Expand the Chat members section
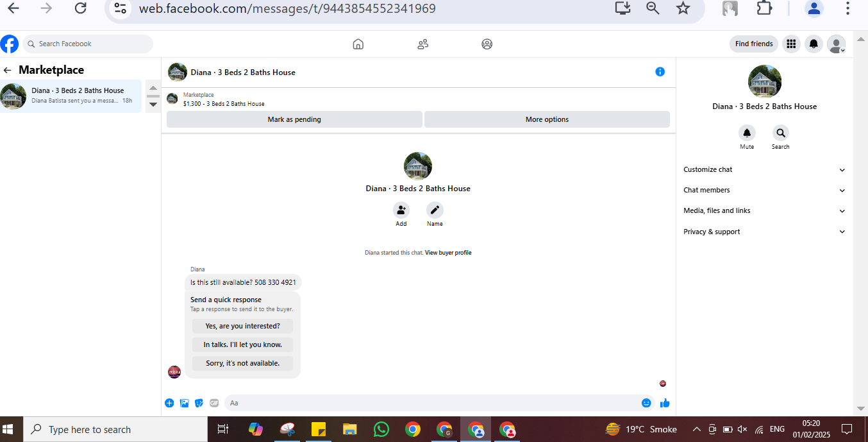Screen dimensions: 868x442 (764, 190)
